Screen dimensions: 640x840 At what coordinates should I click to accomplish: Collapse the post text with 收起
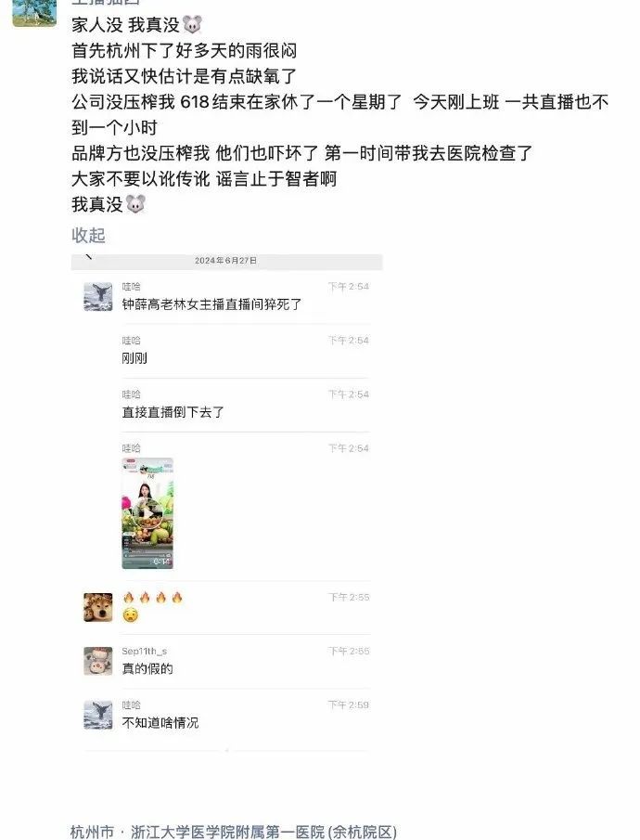[x=88, y=235]
